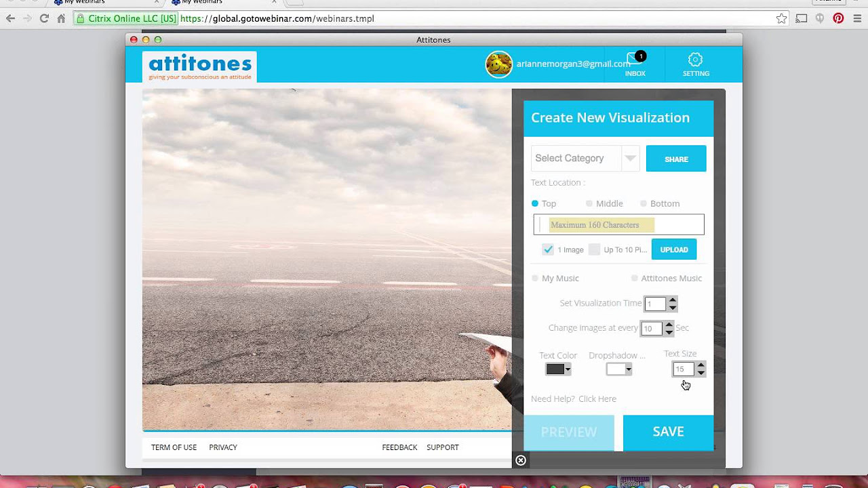Image resolution: width=868 pixels, height=488 pixels.
Task: Increase Set Visualization Time value
Action: pos(673,300)
